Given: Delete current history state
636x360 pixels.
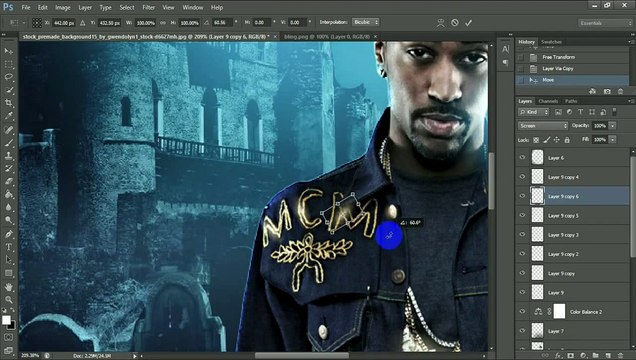Looking at the screenshot, I should [621, 92].
